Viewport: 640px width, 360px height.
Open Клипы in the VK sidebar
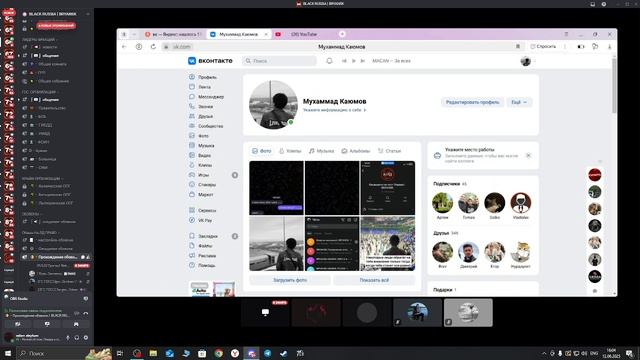pyautogui.click(x=201, y=165)
